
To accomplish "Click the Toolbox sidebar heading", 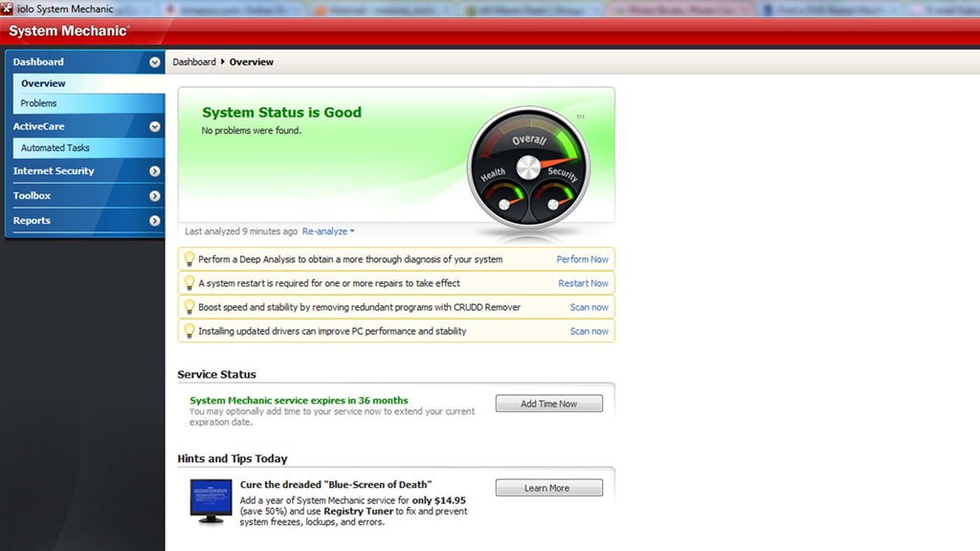I will click(x=32, y=195).
